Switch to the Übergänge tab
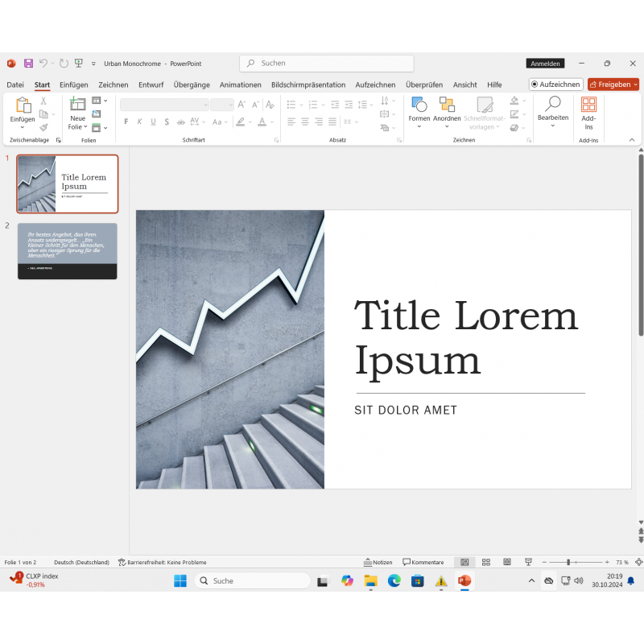The height and width of the screenshot is (644, 644). coord(192,85)
